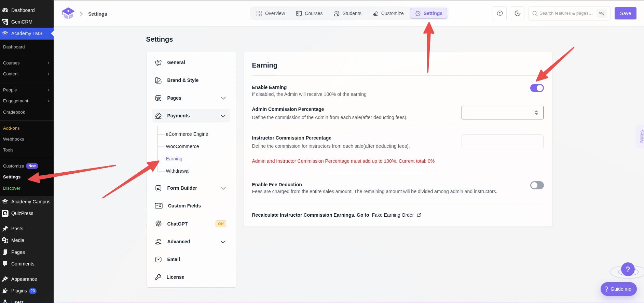The height and width of the screenshot is (303, 644).
Task: Switch to the Courses tab
Action: click(x=309, y=13)
